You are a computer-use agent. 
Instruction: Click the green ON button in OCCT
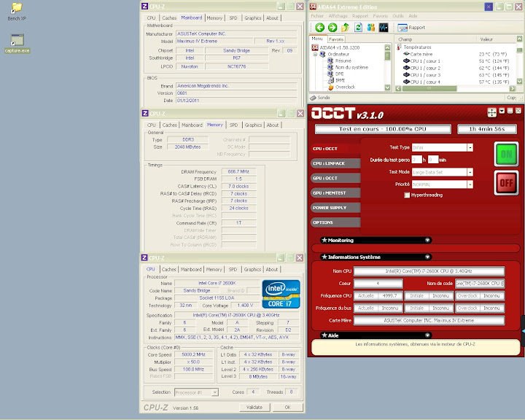[x=506, y=154]
